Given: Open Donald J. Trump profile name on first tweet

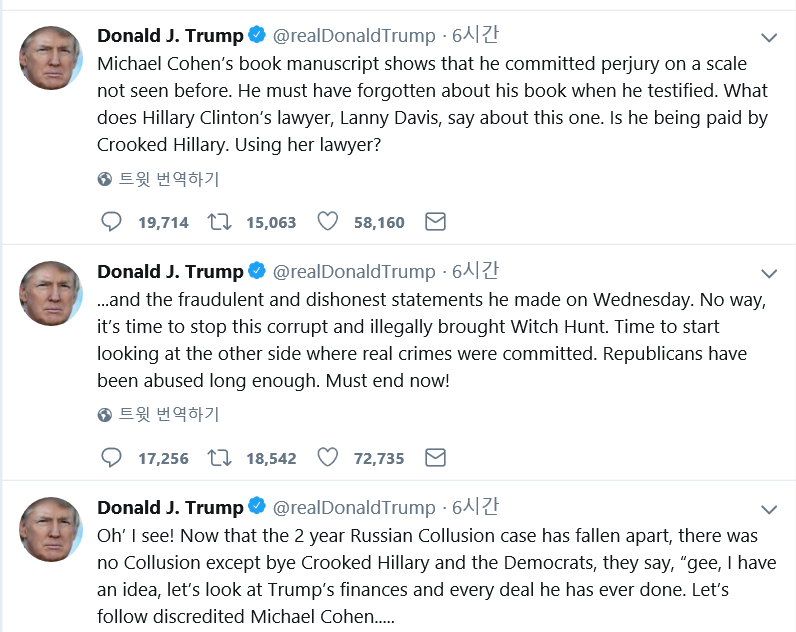Looking at the screenshot, I should 170,36.
